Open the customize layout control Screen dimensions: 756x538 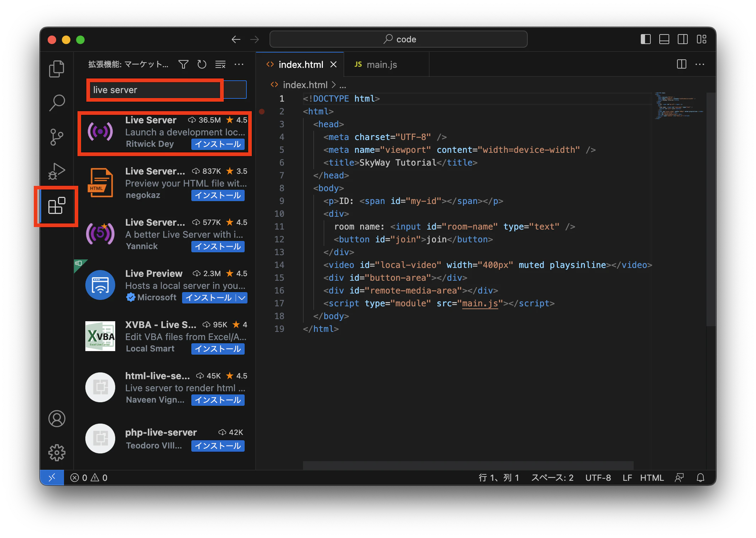pos(701,39)
